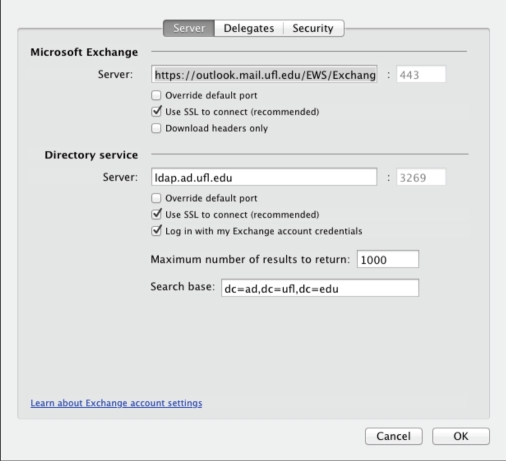
Task: Enable Override default port for Microsoft Exchange
Action: (156, 95)
